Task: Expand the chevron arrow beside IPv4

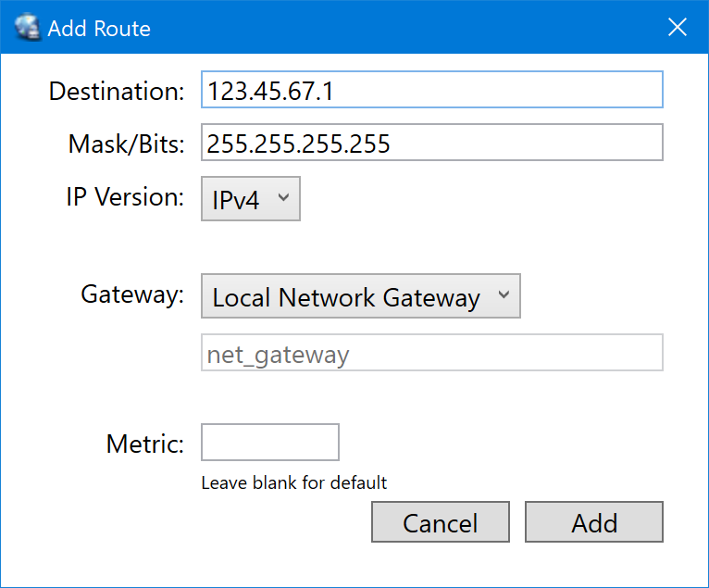Action: pos(283,197)
